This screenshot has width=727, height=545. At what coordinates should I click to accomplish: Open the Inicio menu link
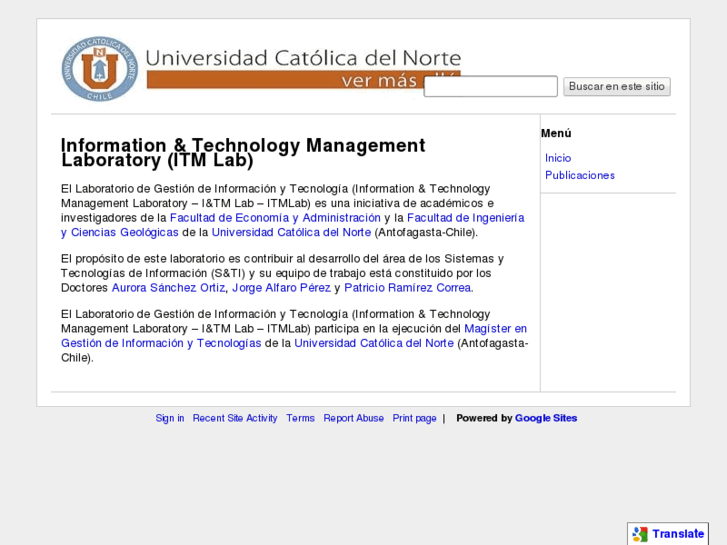(x=558, y=158)
